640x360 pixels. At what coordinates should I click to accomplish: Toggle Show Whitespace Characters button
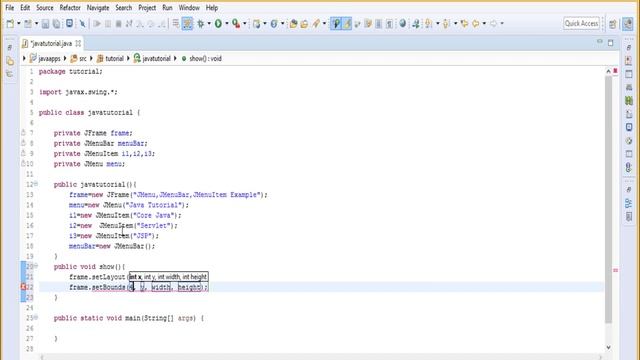[389, 24]
